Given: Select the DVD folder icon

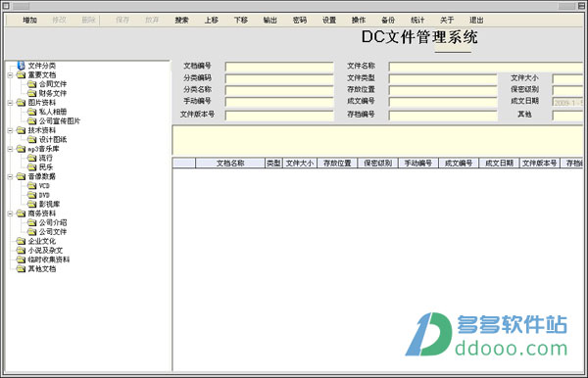Looking at the screenshot, I should coord(32,195).
